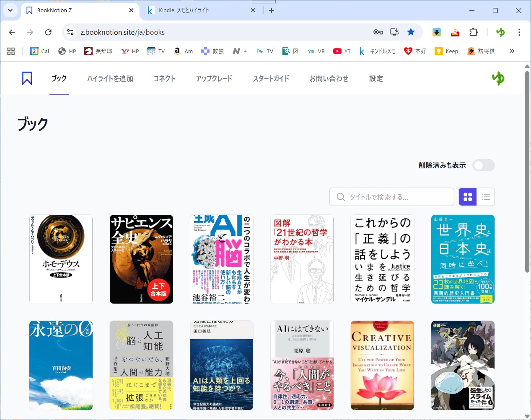Go to the 設定 page
This screenshot has width=531, height=420.
click(x=376, y=79)
